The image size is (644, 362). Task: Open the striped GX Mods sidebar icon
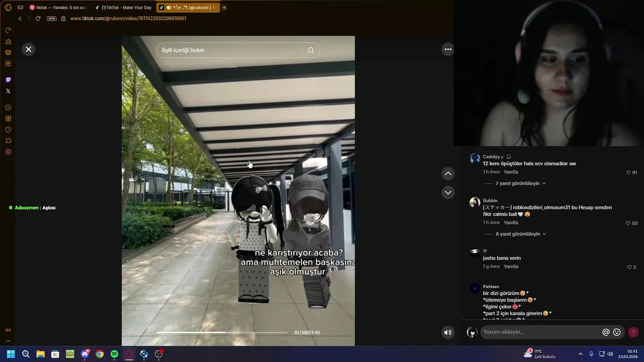(x=8, y=52)
